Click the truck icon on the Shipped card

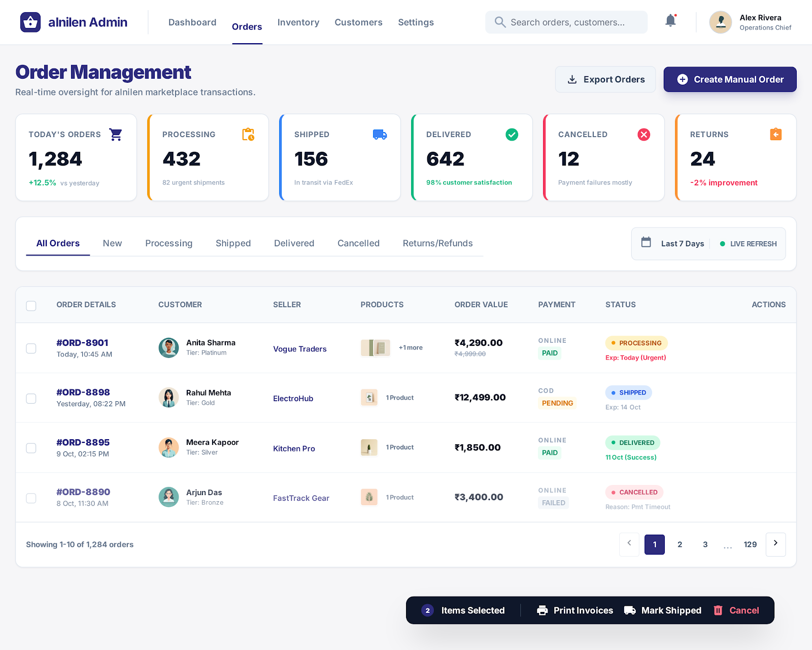click(380, 134)
